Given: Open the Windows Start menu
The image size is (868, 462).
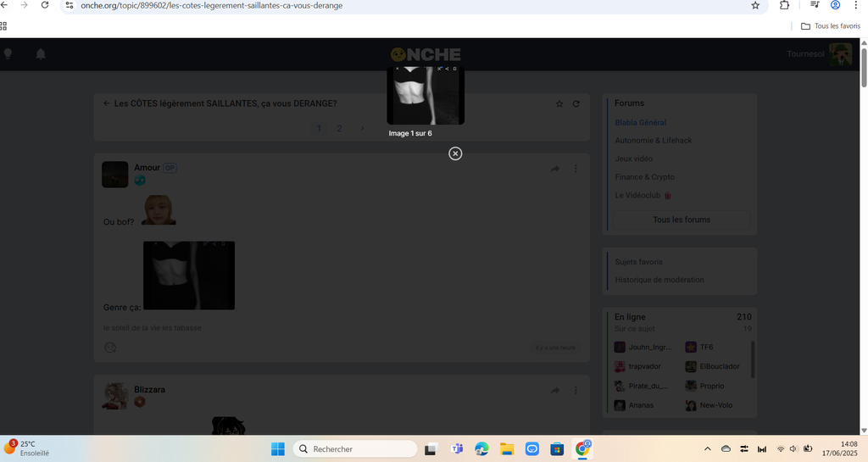Looking at the screenshot, I should pyautogui.click(x=278, y=448).
